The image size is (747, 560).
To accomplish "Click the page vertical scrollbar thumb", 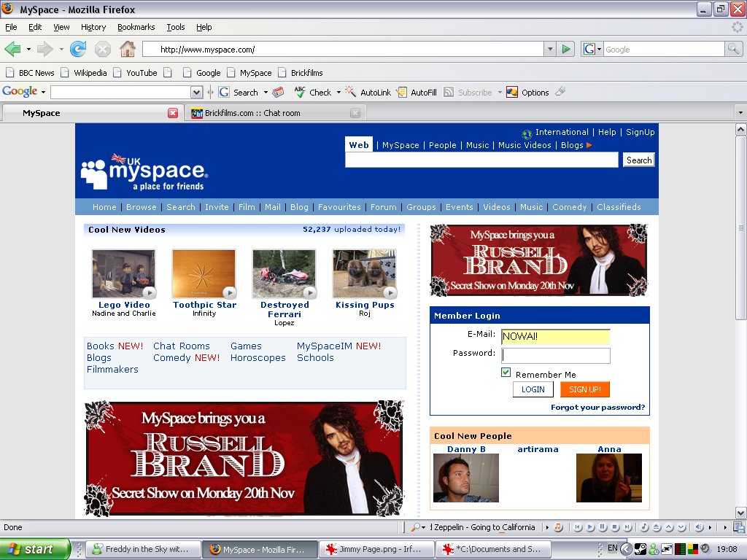I will (x=740, y=228).
